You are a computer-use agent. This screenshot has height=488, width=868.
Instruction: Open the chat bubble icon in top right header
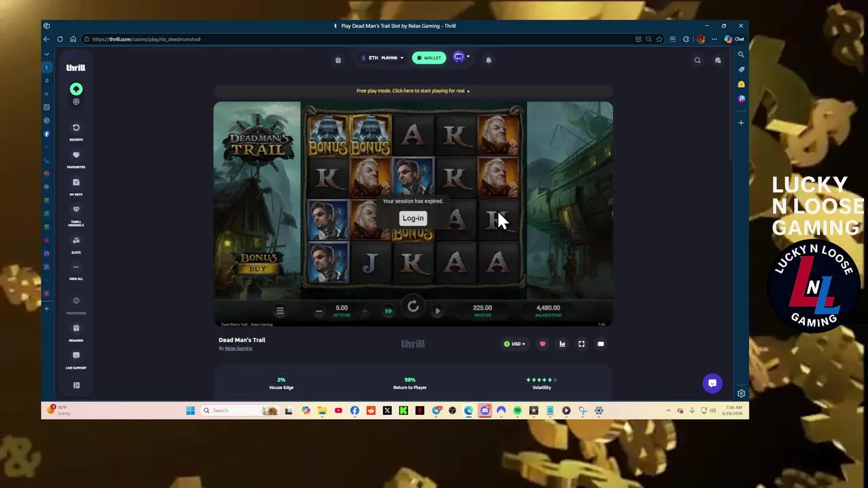[x=717, y=60]
